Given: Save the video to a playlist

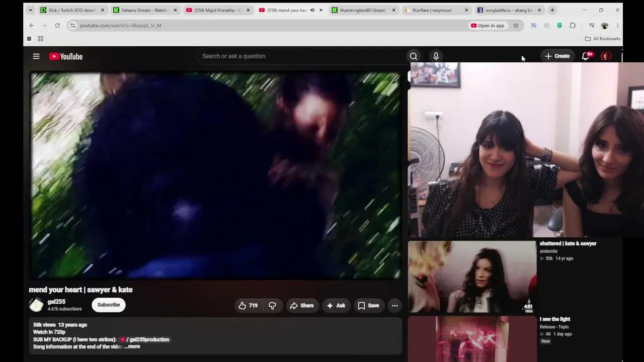Looking at the screenshot, I should (x=368, y=305).
